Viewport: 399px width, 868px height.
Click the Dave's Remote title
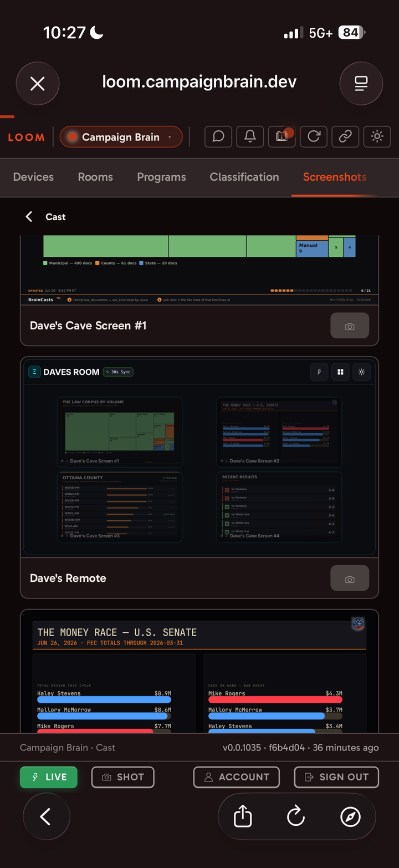coord(68,578)
